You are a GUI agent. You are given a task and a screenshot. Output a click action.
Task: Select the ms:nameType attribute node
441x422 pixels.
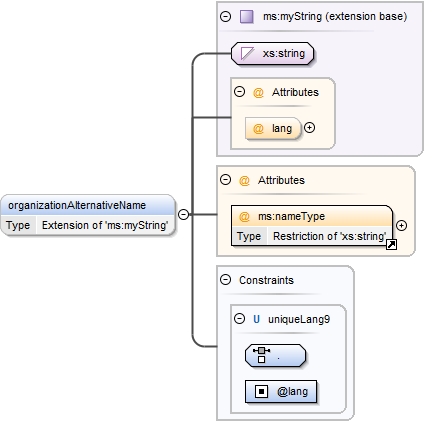click(x=312, y=226)
